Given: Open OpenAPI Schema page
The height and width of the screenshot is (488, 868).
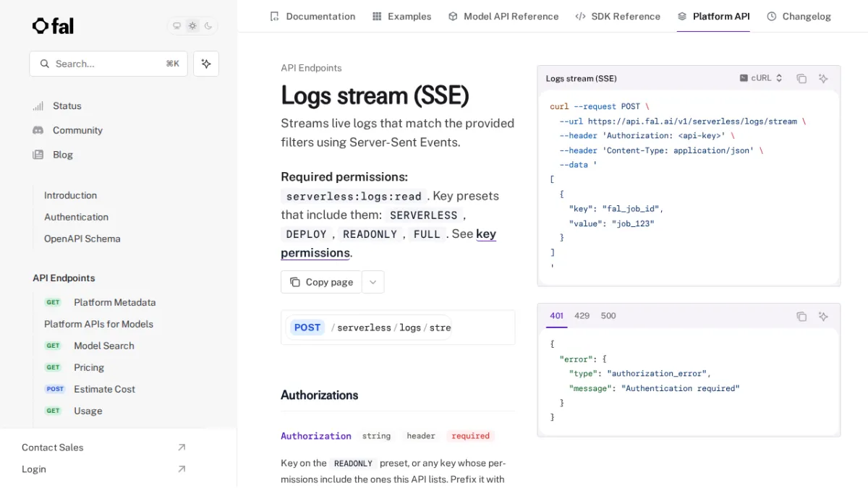Looking at the screenshot, I should pos(82,239).
